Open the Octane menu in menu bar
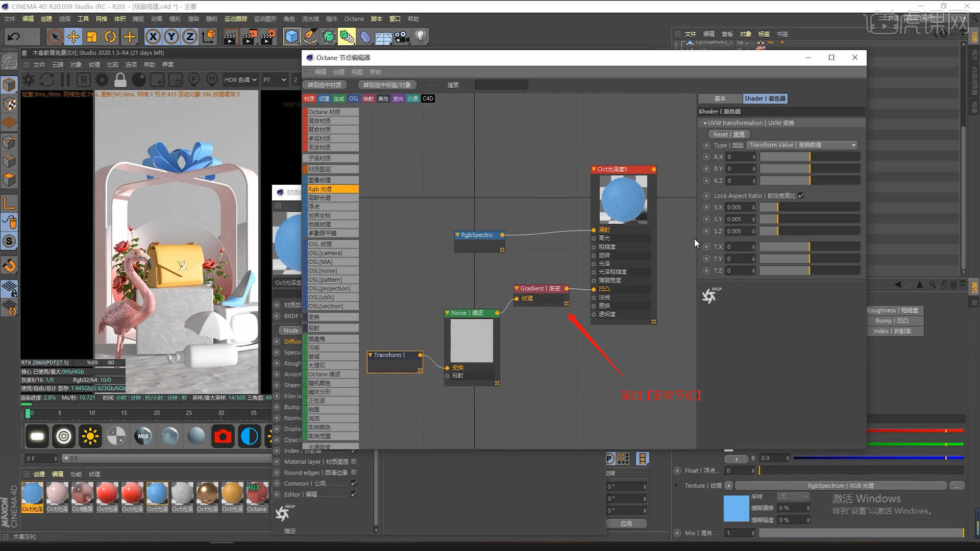The height and width of the screenshot is (551, 980). [354, 19]
